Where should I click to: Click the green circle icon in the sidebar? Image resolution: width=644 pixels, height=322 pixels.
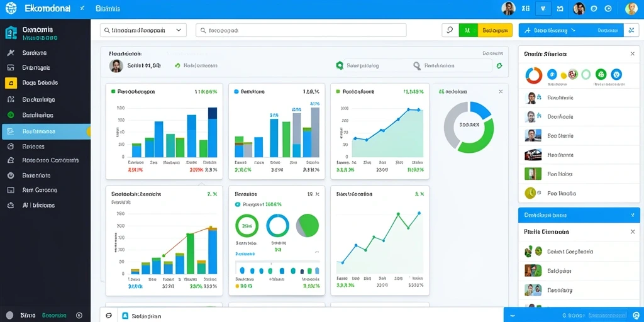pos(11,115)
